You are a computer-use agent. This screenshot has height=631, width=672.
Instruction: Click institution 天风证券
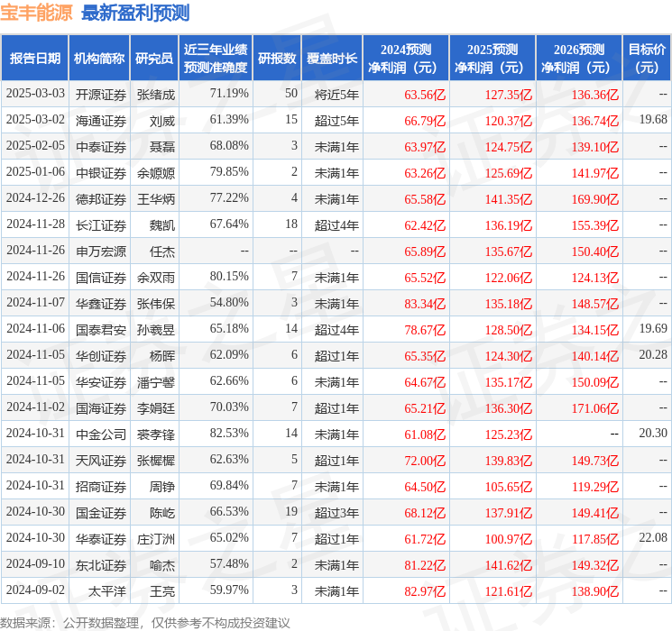tap(101, 461)
